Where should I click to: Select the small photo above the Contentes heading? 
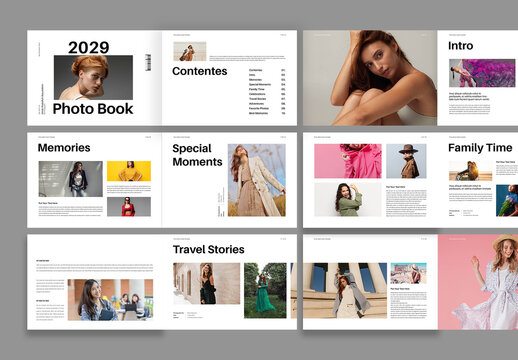pos(190,51)
